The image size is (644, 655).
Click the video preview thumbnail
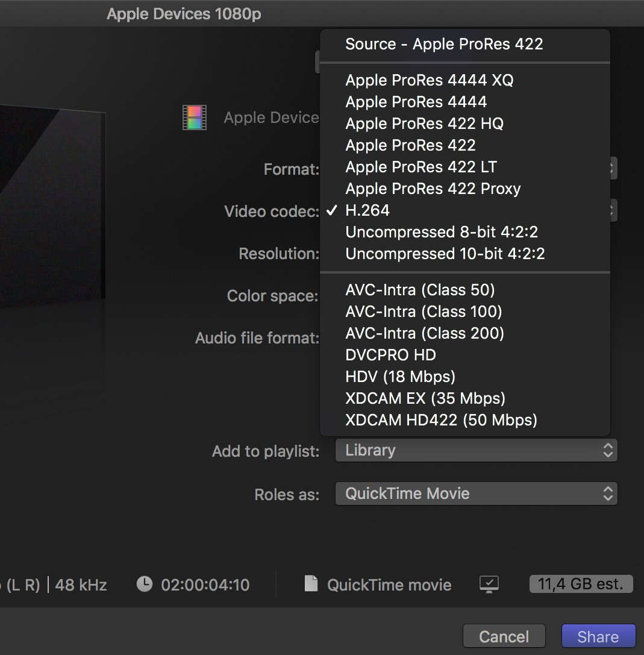click(x=52, y=205)
